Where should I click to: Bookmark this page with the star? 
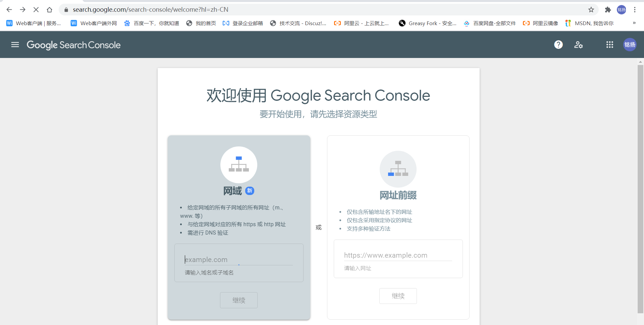[x=591, y=10]
